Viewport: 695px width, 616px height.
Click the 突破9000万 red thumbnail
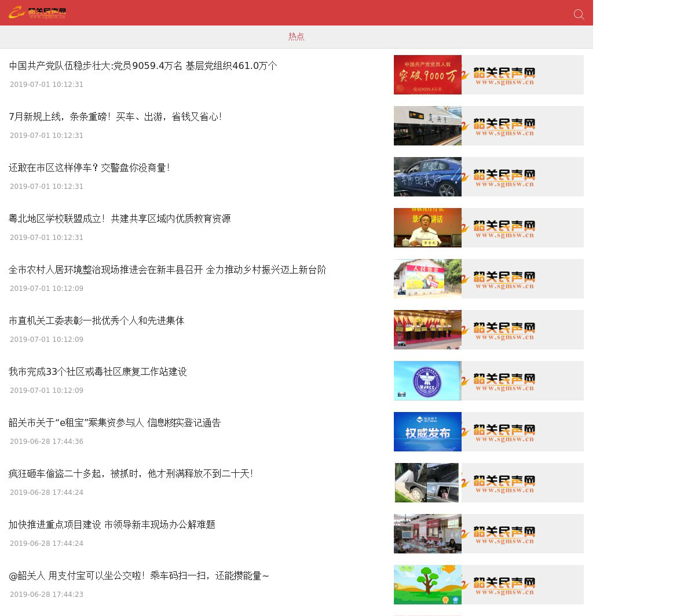[427, 75]
